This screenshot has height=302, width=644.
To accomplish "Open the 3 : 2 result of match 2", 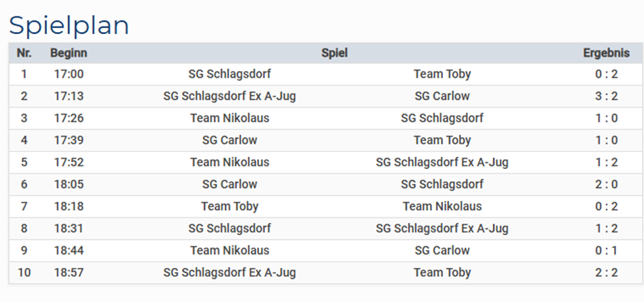I will click(x=607, y=96).
